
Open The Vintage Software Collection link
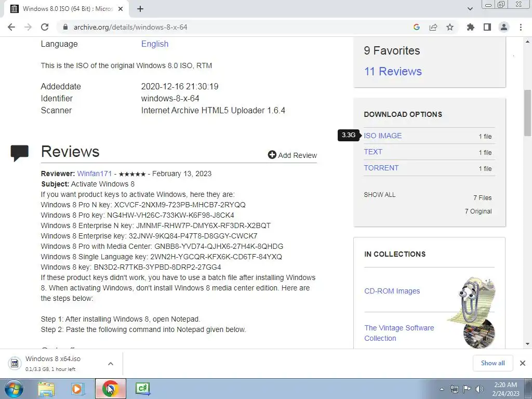[399, 333]
